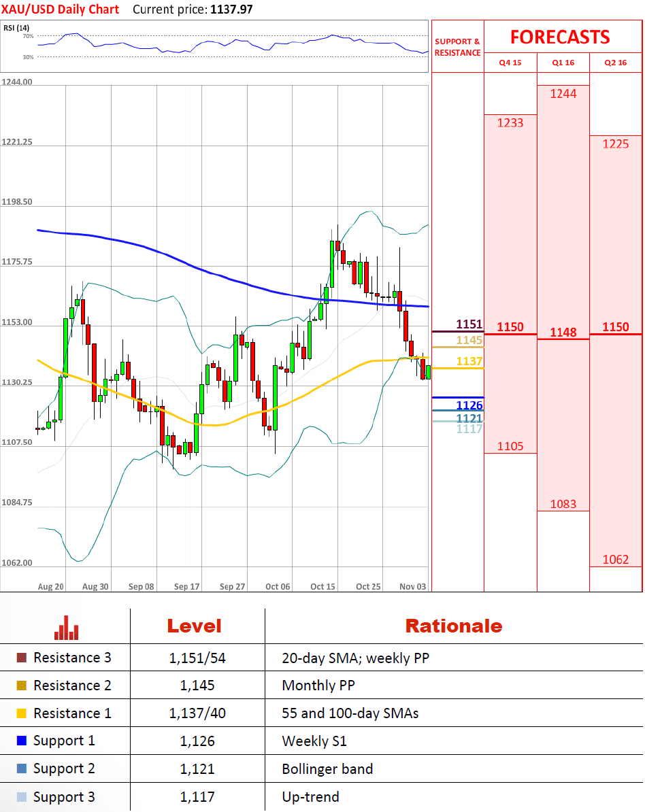Click the rationale 'Monthly PP'

(x=318, y=686)
